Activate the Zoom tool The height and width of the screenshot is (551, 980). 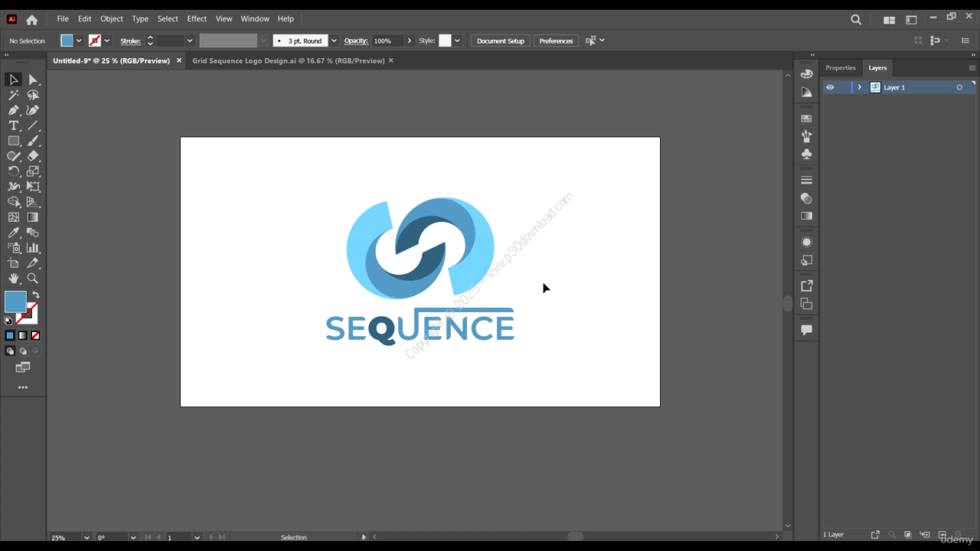point(33,279)
